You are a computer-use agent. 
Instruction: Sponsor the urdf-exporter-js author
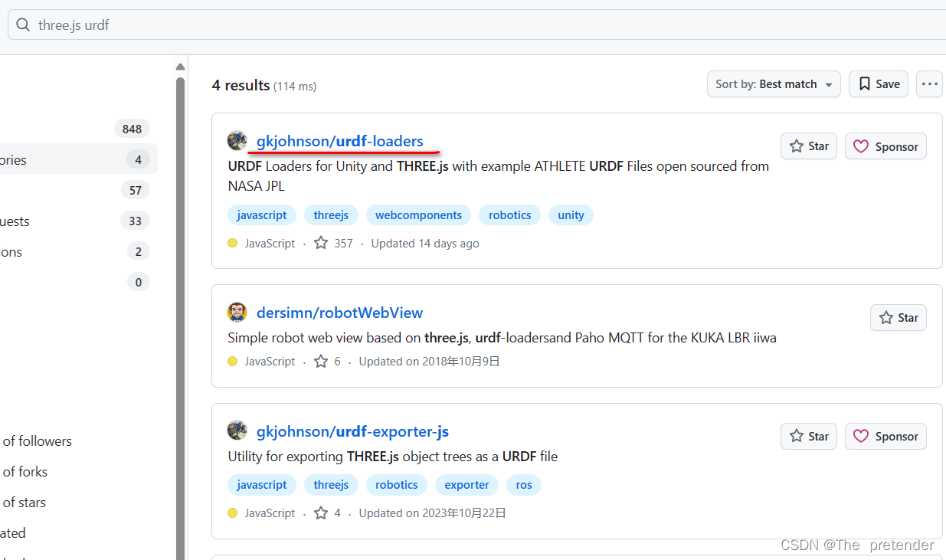[x=885, y=436]
